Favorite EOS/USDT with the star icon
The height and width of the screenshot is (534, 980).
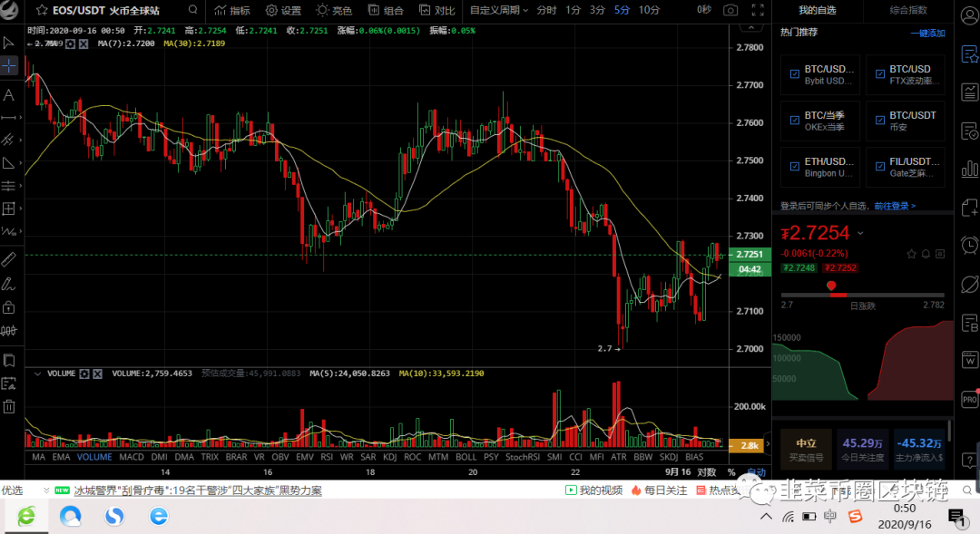tap(42, 10)
